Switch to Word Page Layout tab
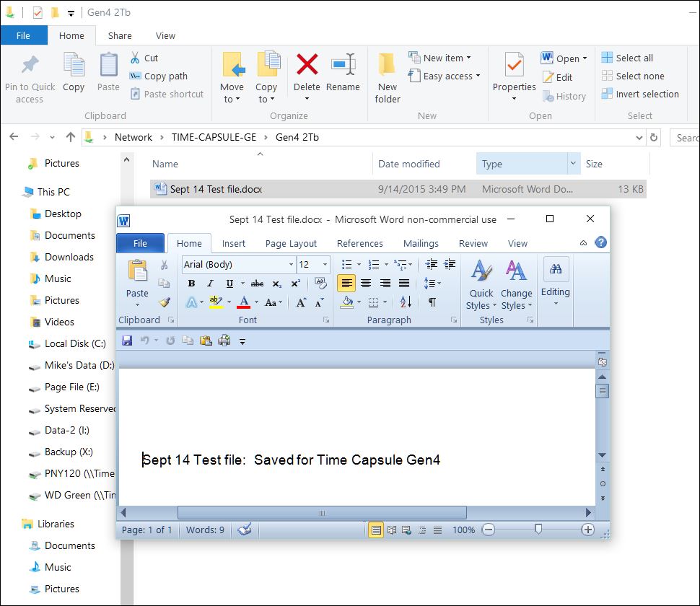Screen dimensions: 700x606 [291, 243]
